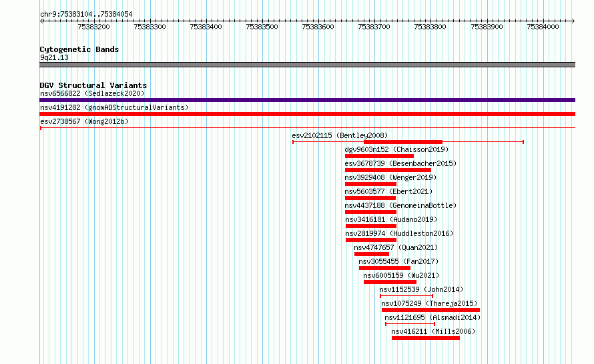
Task: Open the nsv4191282 (gnomADStructuralVariants) label
Action: pyautogui.click(x=114, y=107)
